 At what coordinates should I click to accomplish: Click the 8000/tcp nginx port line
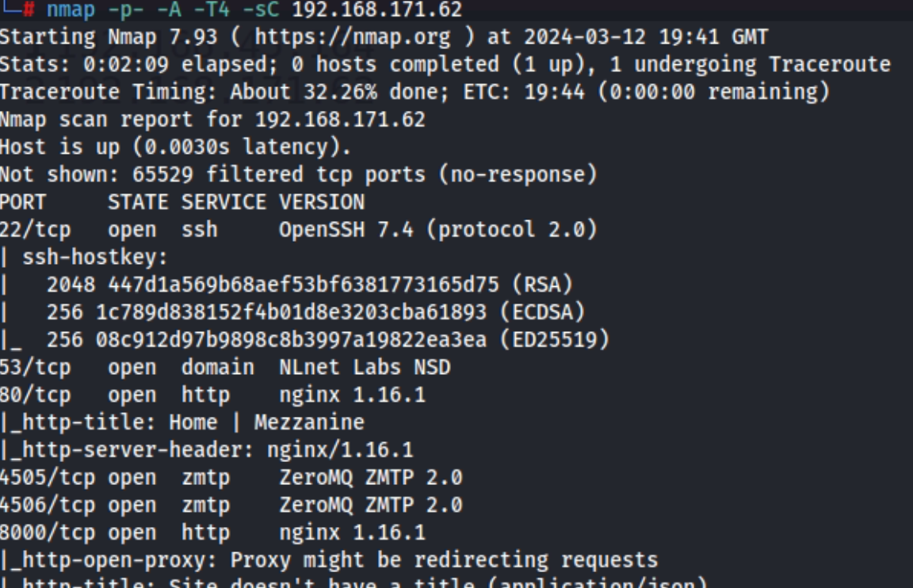212,533
